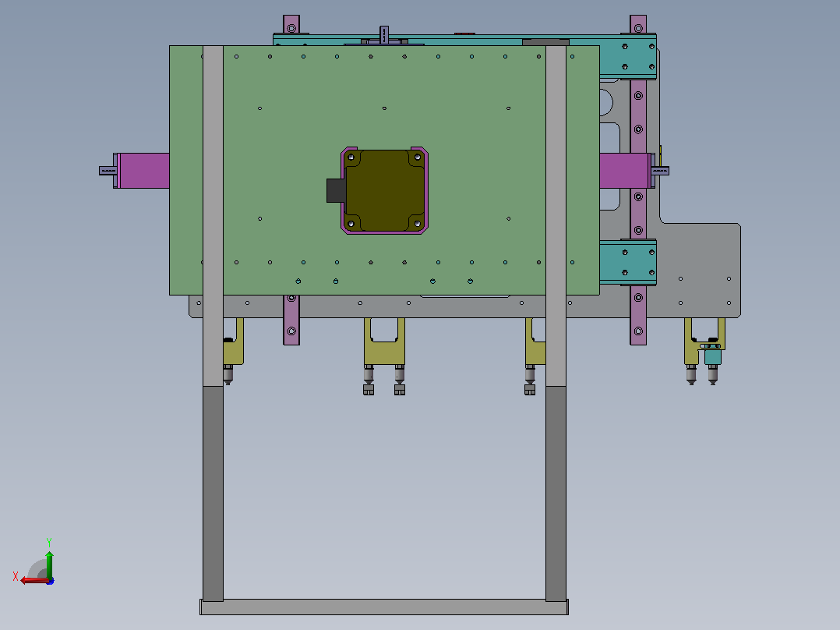Select the purple rail below the plate's left
840x630 pixels.
click(291, 320)
